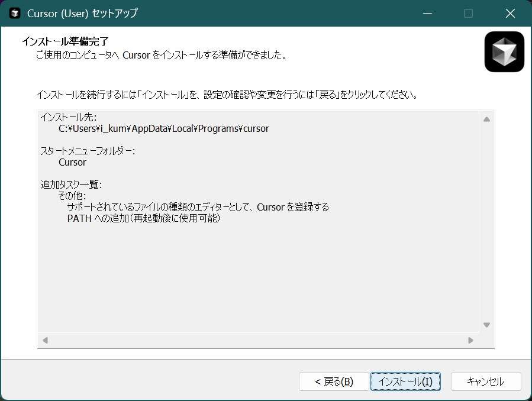Close the Cursor setup window
The height and width of the screenshot is (401, 532).
(x=510, y=13)
